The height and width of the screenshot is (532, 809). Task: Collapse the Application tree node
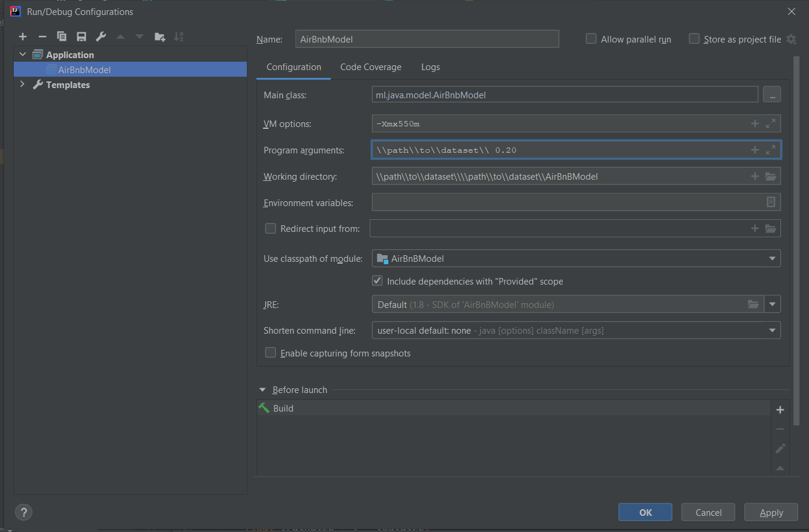tap(23, 55)
